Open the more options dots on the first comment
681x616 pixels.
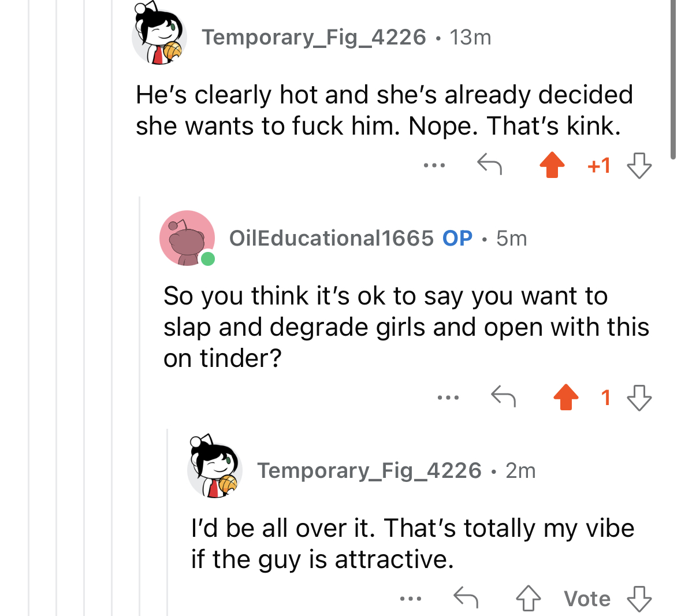click(x=434, y=165)
